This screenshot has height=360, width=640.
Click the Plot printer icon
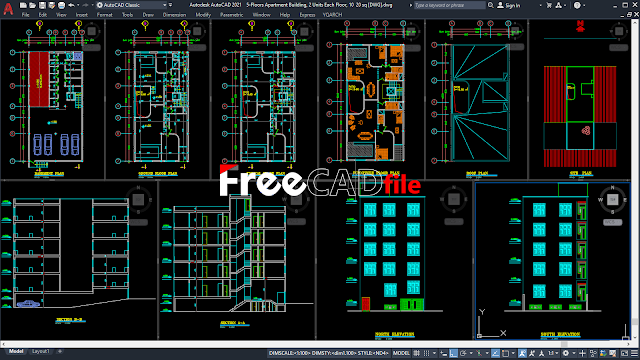click(x=61, y=5)
